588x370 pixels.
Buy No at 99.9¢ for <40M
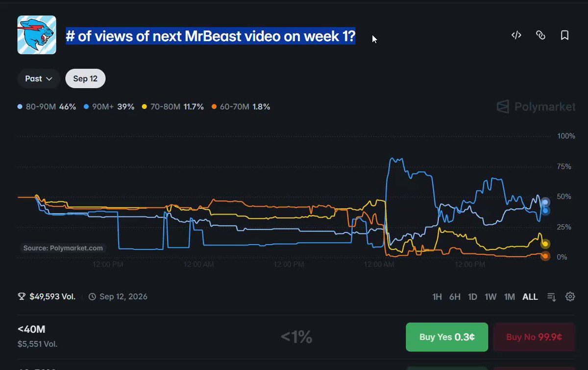click(x=534, y=337)
